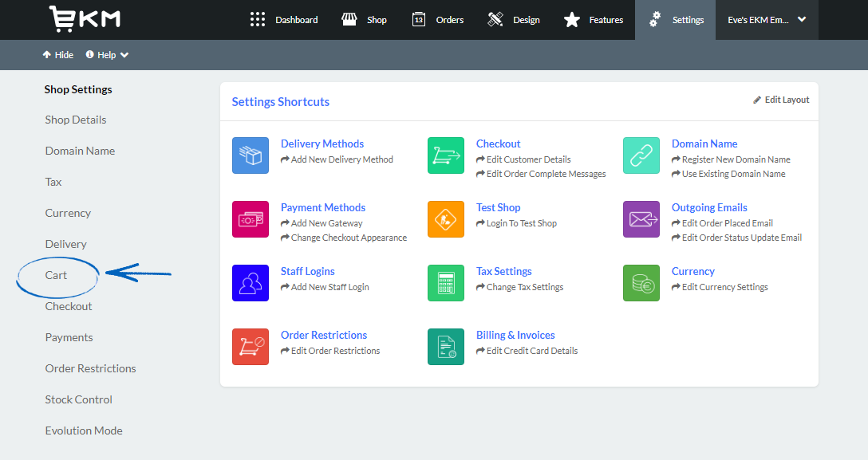Click the Test Shop price-tag icon

pyautogui.click(x=446, y=219)
